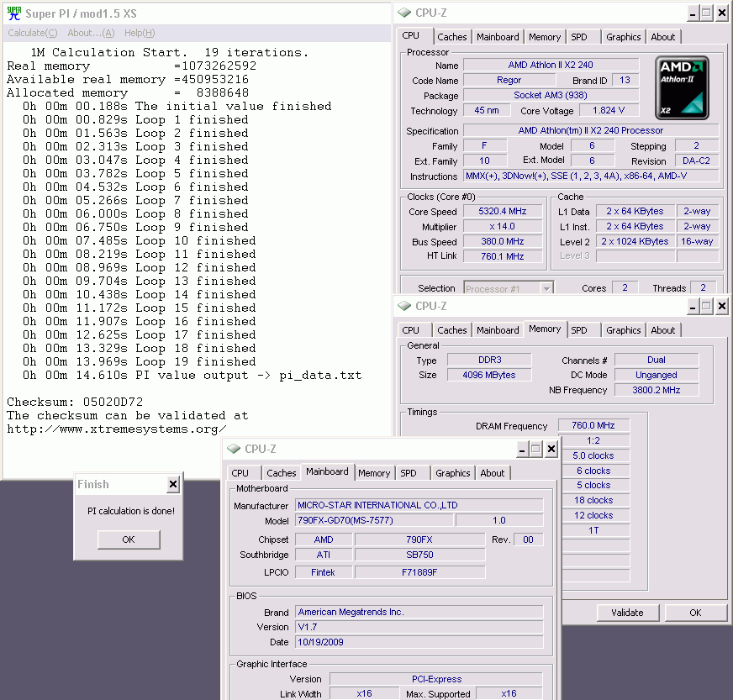Screen dimensions: 733x700
Task: Click the F71889F LPCIO field
Action: (x=419, y=572)
